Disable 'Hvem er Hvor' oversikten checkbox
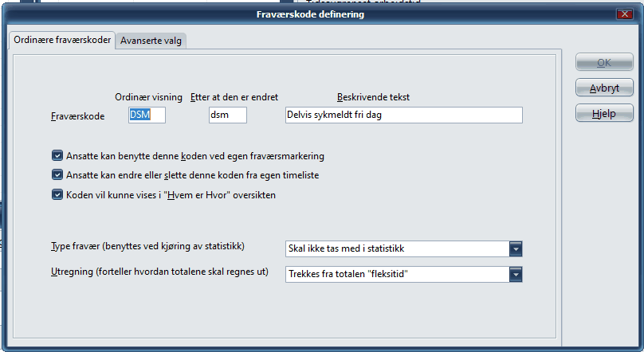This screenshot has width=644, height=352. (57, 194)
